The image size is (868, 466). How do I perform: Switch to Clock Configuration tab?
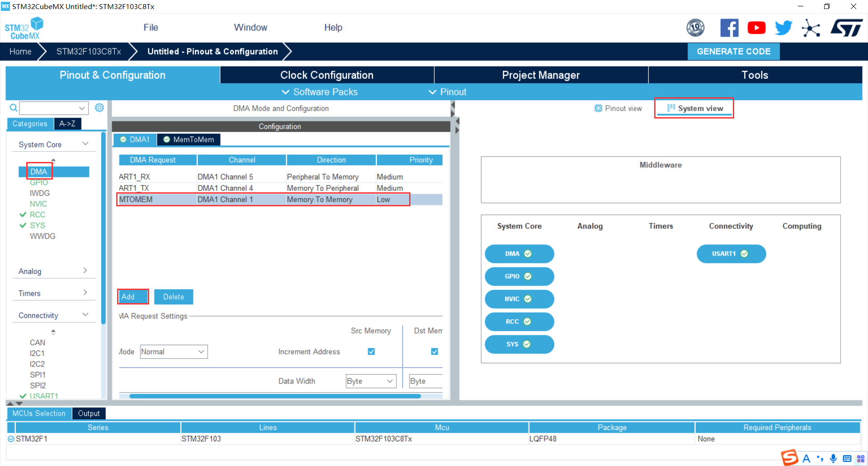click(327, 75)
